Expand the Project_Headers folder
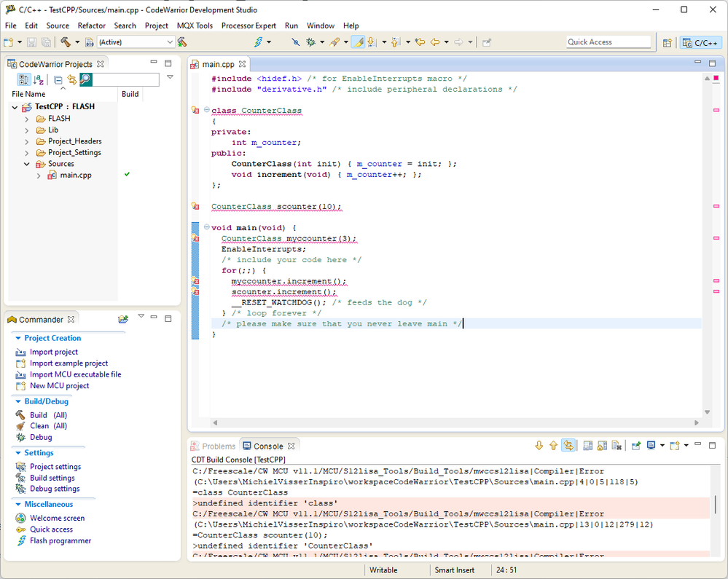This screenshot has width=728, height=579. tap(27, 141)
